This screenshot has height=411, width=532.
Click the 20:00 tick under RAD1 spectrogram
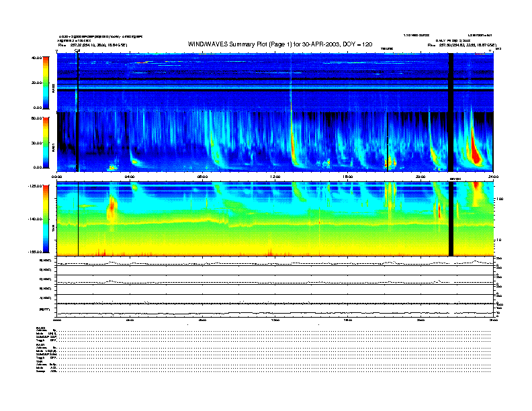(420, 177)
